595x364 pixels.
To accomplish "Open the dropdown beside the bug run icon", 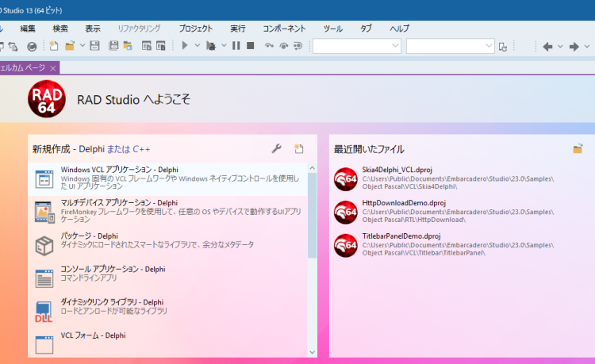I will [224, 45].
